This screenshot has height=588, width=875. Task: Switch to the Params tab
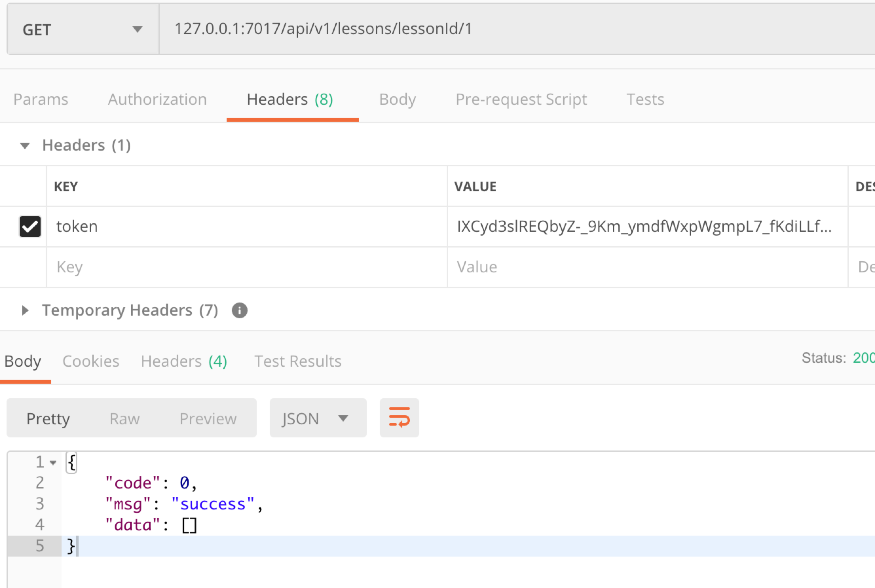pos(41,100)
